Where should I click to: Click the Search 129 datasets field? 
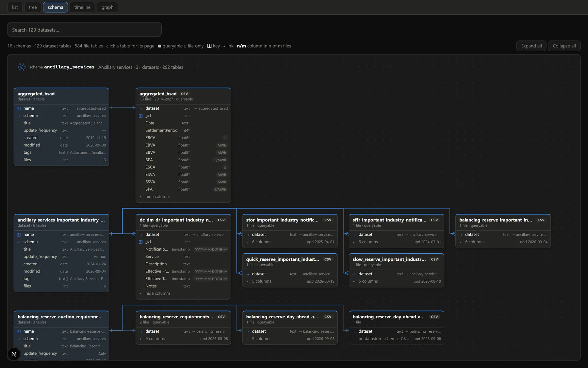(x=84, y=29)
